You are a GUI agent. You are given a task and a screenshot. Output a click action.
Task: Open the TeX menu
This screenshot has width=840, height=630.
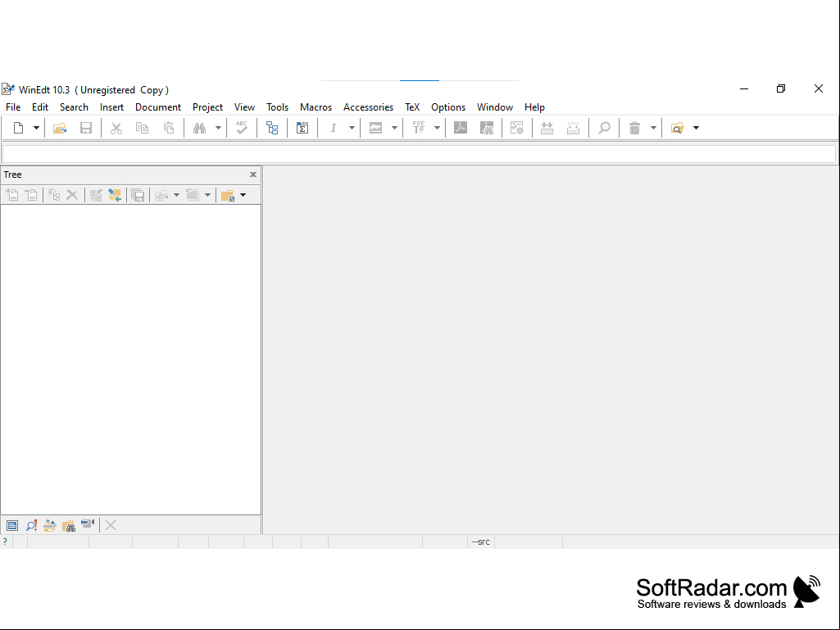(412, 107)
